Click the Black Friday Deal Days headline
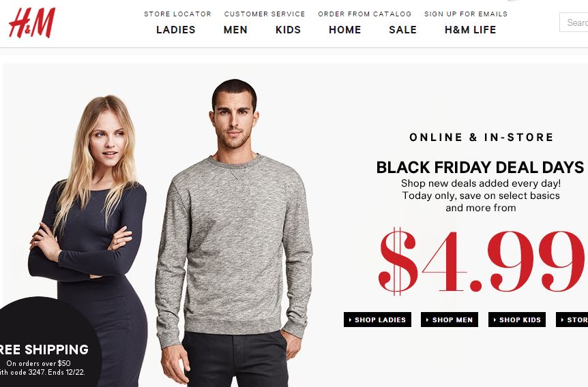 click(x=480, y=167)
